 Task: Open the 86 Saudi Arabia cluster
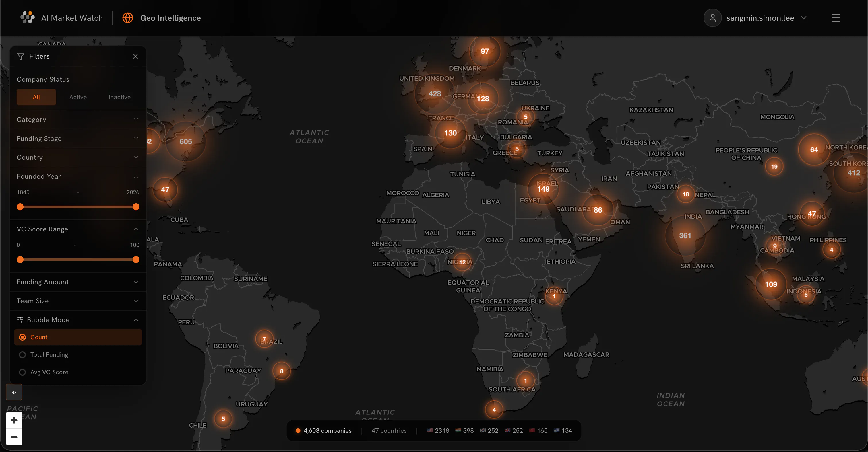coord(598,210)
